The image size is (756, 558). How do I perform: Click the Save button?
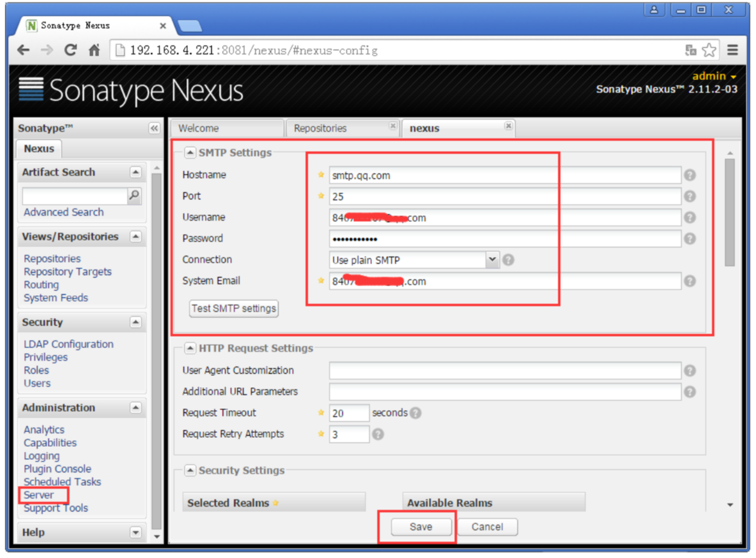point(421,527)
